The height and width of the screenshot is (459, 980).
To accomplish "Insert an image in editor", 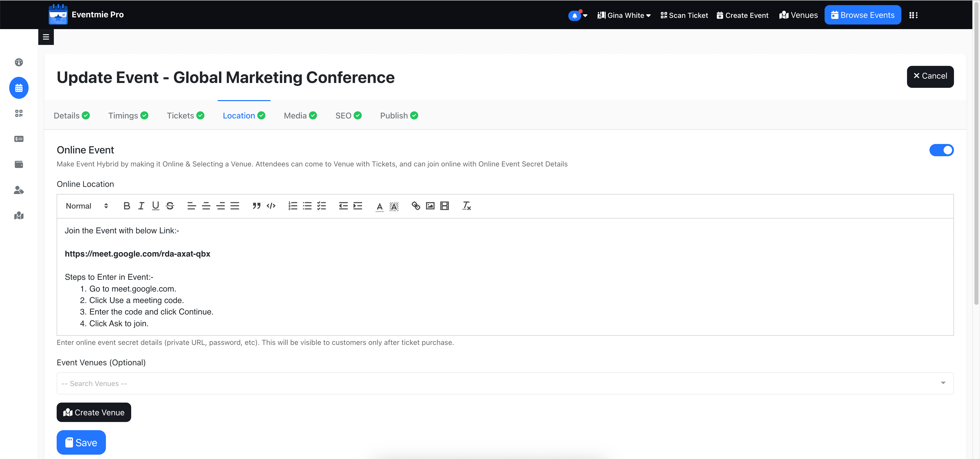I will [x=430, y=206].
